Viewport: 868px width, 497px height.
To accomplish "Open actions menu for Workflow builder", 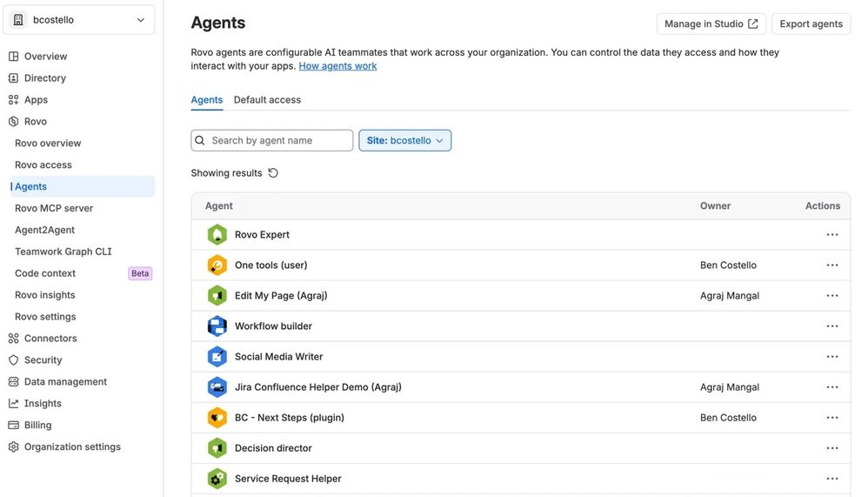I will point(832,326).
